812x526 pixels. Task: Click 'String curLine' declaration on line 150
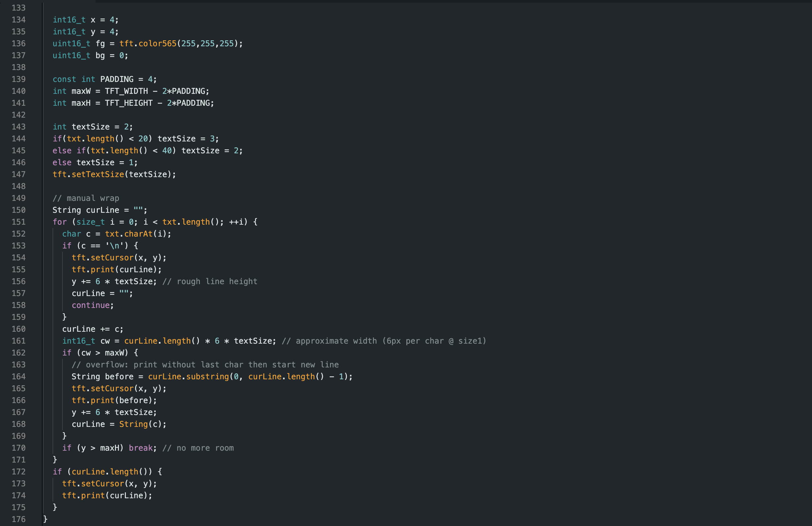(x=86, y=210)
